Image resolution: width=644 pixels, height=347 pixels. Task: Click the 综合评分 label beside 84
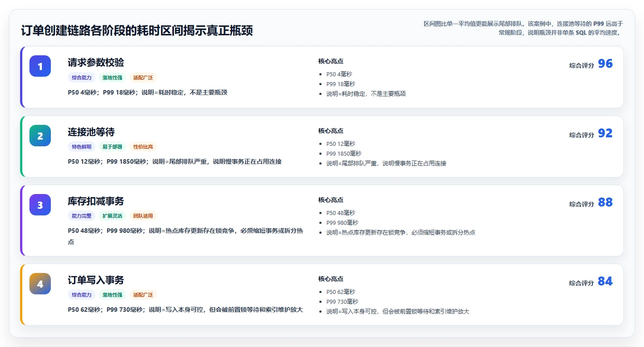582,283
